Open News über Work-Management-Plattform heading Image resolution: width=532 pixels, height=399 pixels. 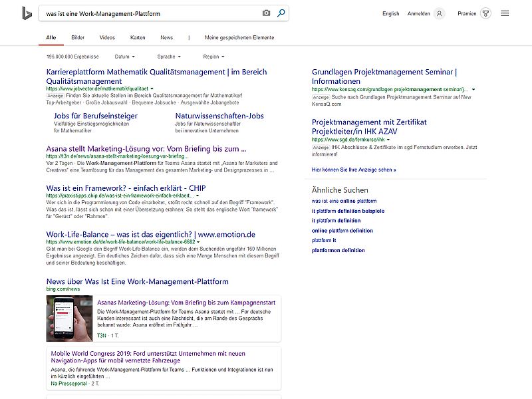138,281
